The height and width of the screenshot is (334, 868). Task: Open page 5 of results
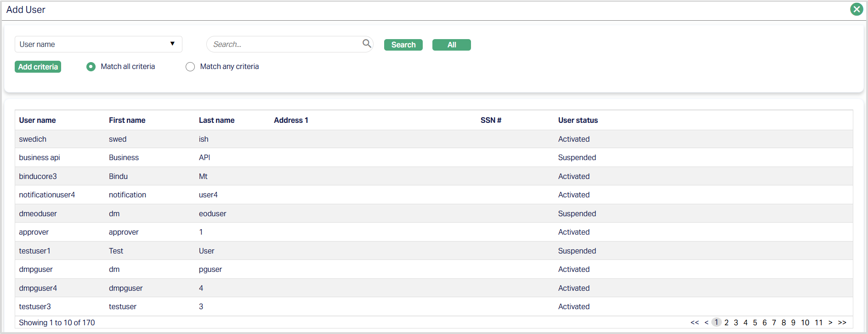point(755,322)
